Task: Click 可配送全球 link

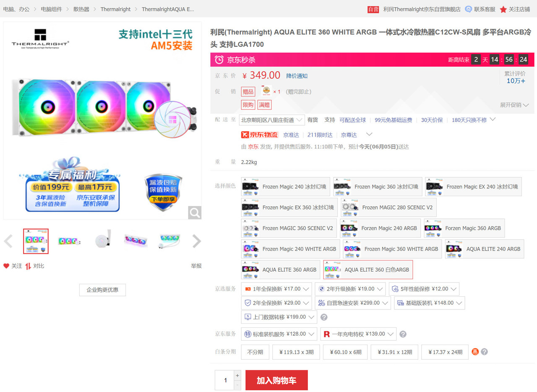Action: coord(352,120)
